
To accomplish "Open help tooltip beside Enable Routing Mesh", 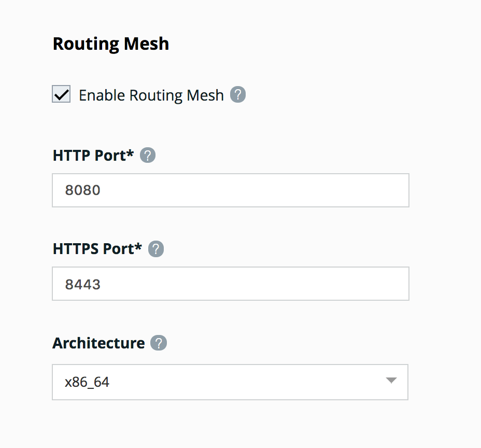I will [x=238, y=94].
